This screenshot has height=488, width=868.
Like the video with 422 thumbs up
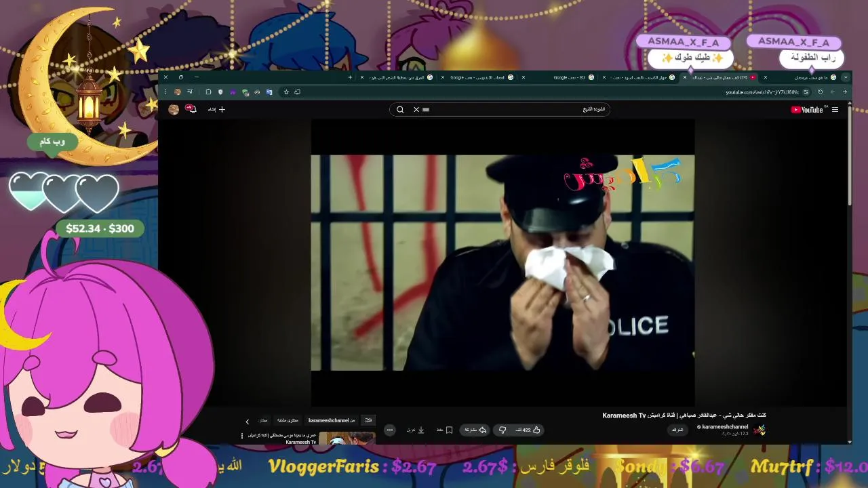529,430
